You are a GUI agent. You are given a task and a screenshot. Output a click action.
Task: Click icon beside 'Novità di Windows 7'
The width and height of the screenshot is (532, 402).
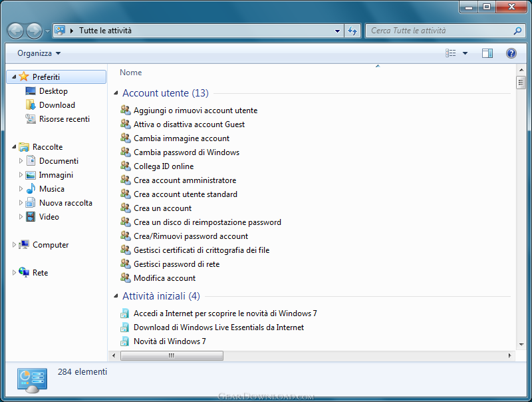point(125,341)
